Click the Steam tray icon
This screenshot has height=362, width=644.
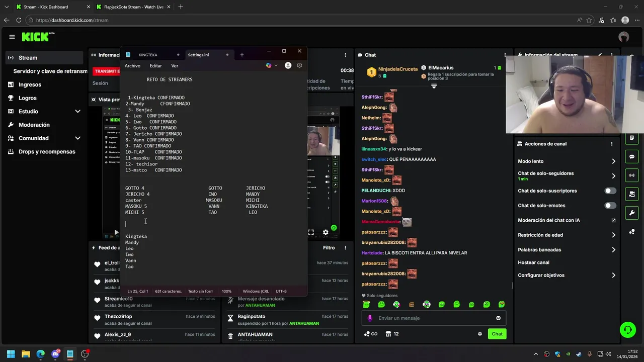coord(578,354)
